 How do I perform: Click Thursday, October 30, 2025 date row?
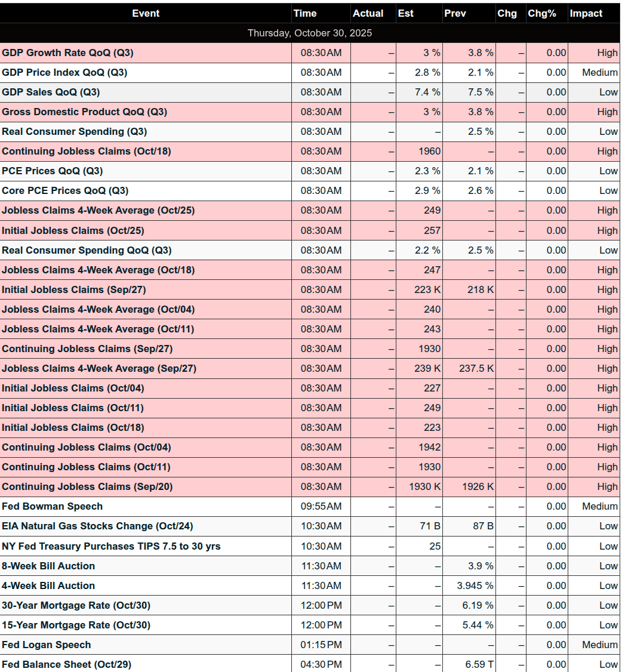pyautogui.click(x=310, y=33)
